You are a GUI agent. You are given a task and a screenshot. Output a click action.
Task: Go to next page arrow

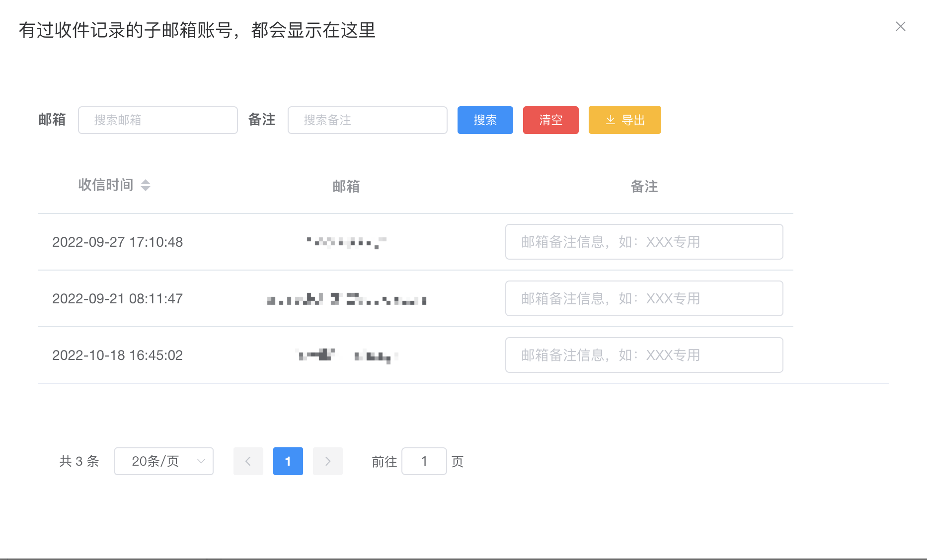click(x=328, y=461)
